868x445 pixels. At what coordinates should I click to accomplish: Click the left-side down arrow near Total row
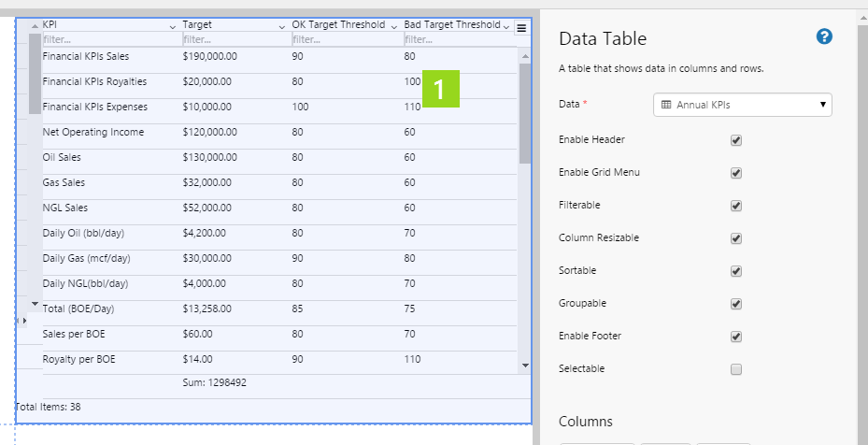(x=35, y=304)
